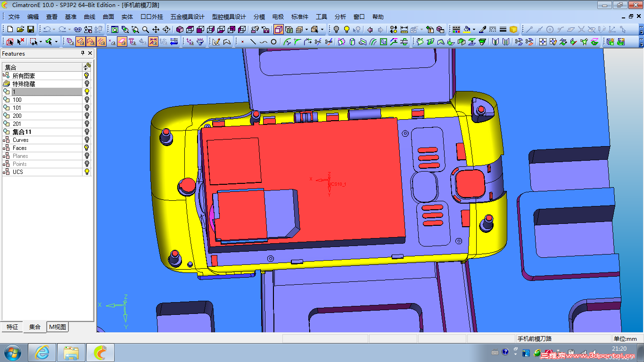Expand overflow chevron of second toolbar

[x=641, y=42]
